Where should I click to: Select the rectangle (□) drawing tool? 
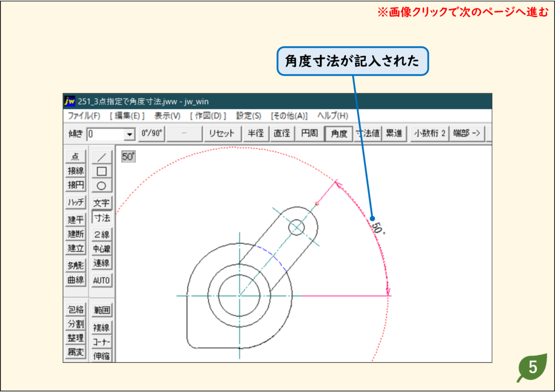click(101, 172)
